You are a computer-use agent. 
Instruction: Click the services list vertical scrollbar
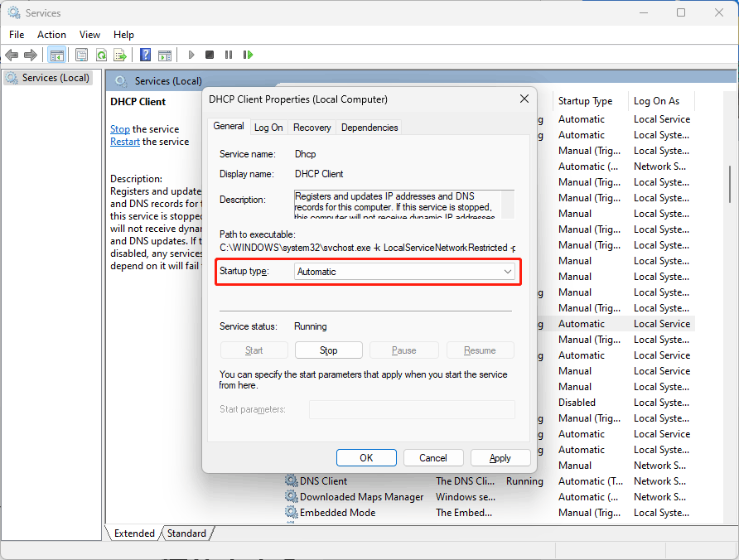[x=730, y=184]
